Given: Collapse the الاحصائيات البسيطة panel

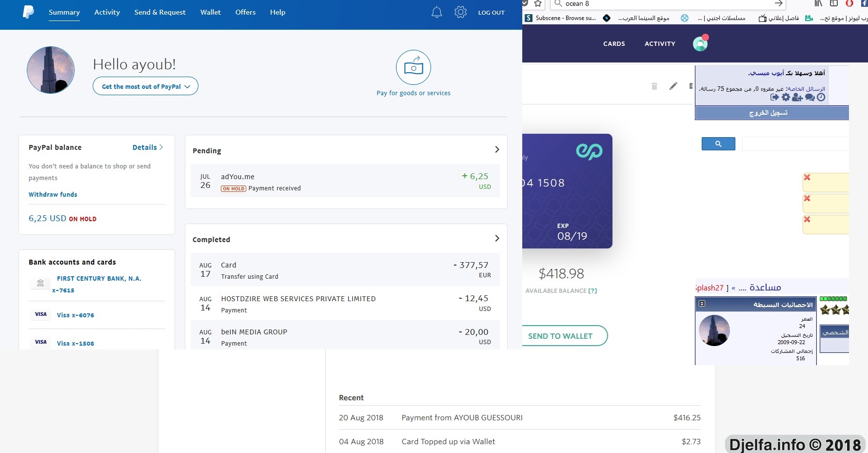Looking at the screenshot, I should pos(702,304).
